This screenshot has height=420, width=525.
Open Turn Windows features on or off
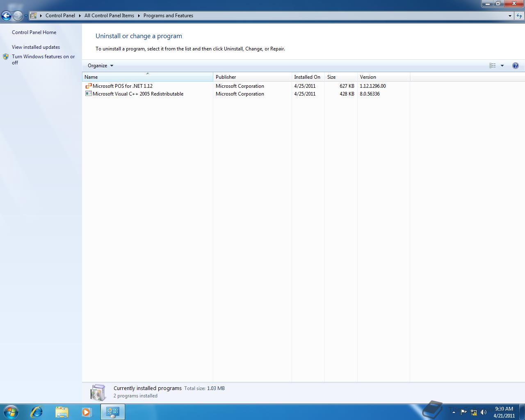pyautogui.click(x=43, y=59)
